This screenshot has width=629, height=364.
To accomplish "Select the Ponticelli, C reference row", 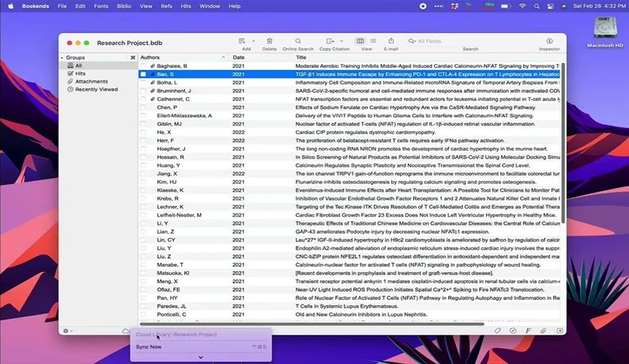I will pyautogui.click(x=349, y=314).
